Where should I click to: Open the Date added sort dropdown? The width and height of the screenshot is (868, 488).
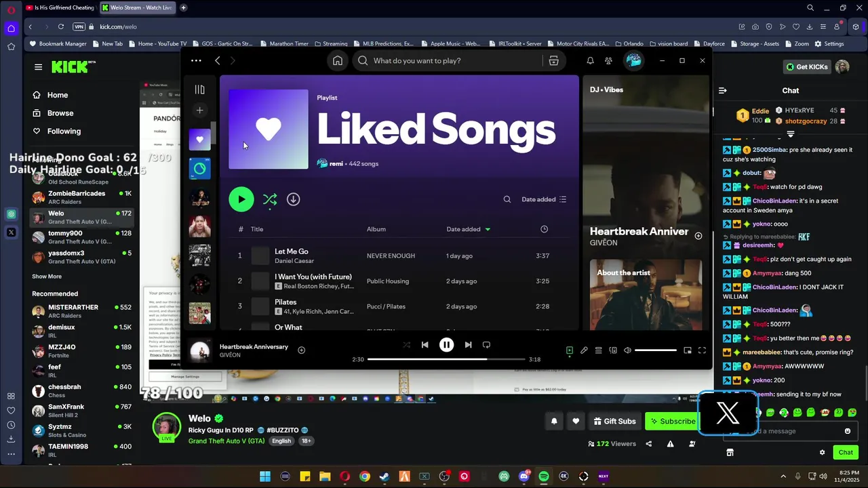(x=544, y=199)
